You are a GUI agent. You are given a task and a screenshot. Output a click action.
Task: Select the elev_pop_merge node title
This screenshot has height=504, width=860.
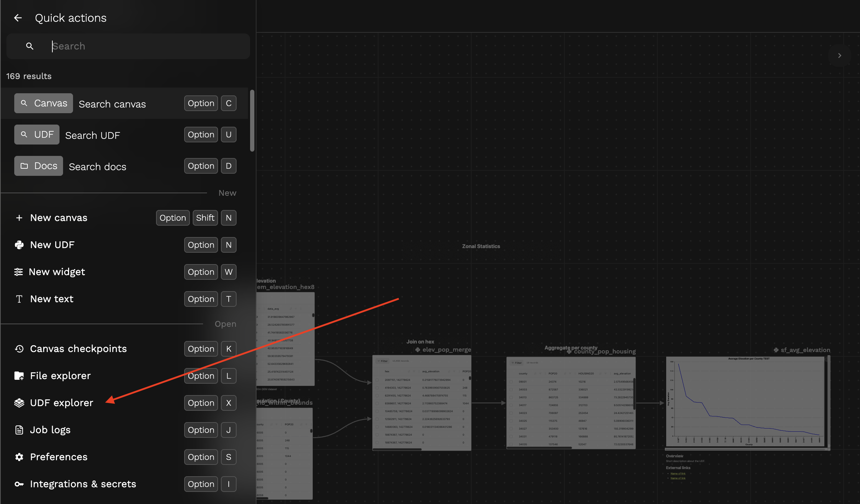[x=447, y=350]
